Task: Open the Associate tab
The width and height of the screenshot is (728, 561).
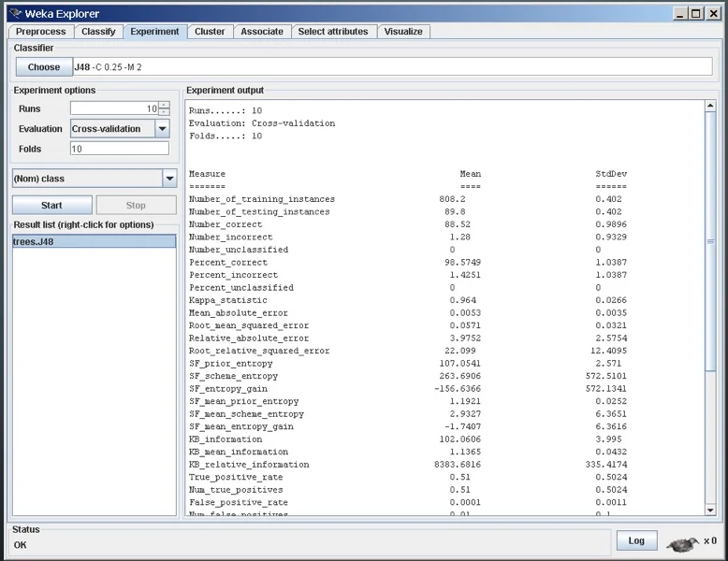Action: click(262, 32)
